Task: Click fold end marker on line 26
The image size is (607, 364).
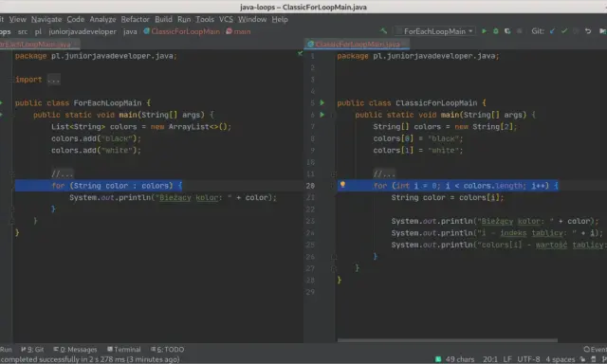Action: pos(333,257)
